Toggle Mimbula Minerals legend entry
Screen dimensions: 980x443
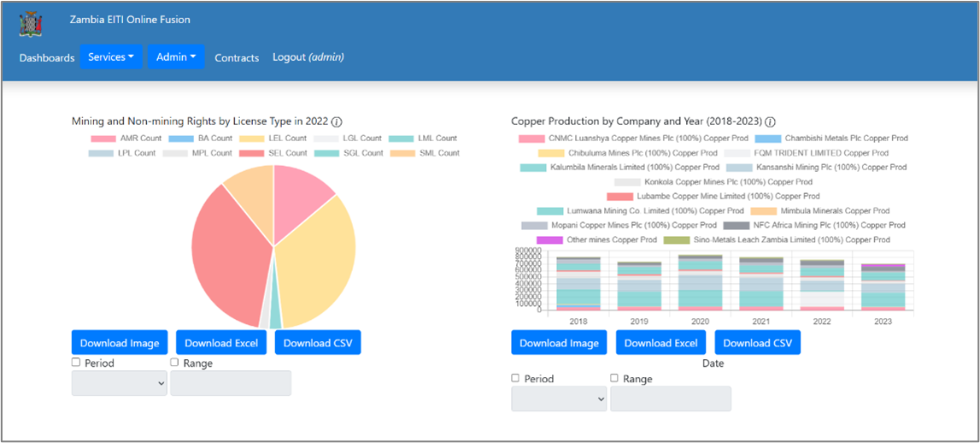point(820,211)
